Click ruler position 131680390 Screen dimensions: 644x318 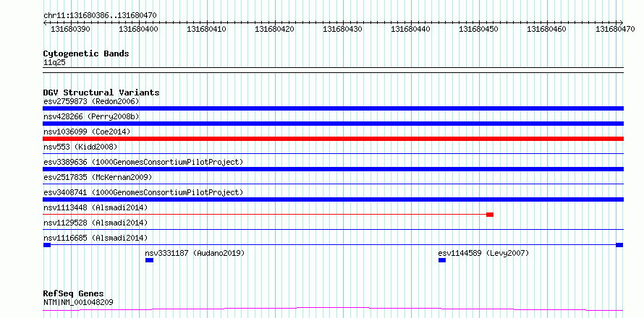pos(70,29)
